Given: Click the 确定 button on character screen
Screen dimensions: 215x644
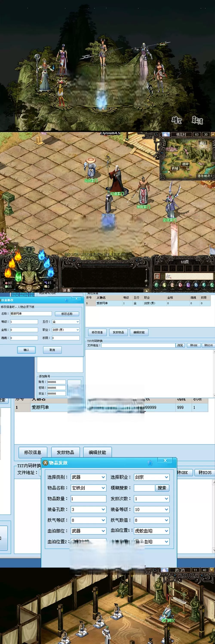Looking at the screenshot, I should point(177,120).
